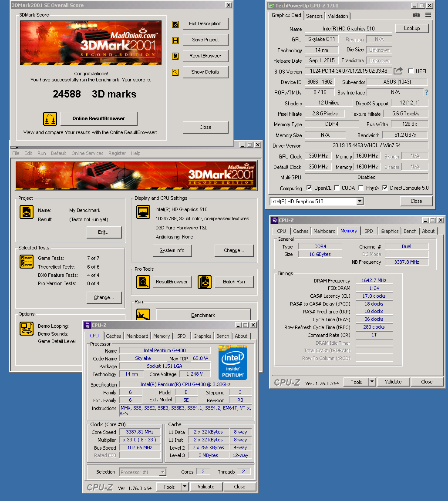
Task: Click the GPU name field in GPU-Z
Action: pos(348,29)
